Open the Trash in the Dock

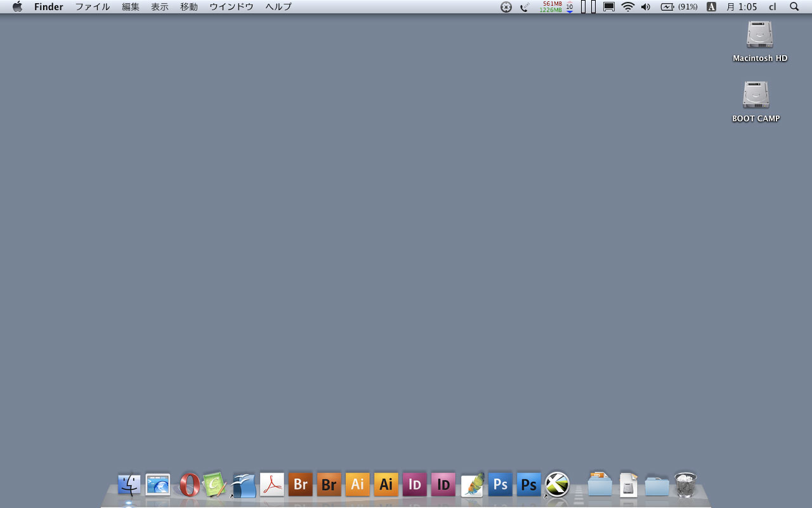(x=685, y=485)
